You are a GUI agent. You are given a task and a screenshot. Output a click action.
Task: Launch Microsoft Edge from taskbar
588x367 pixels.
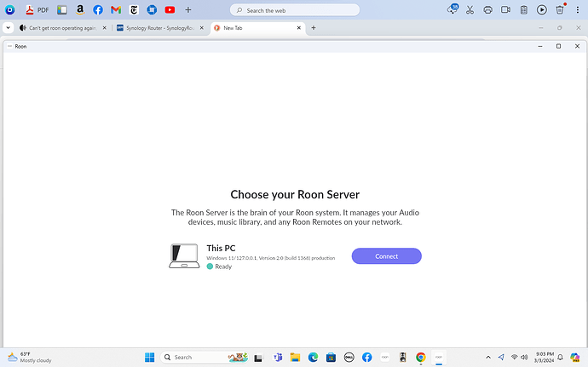[313, 358]
